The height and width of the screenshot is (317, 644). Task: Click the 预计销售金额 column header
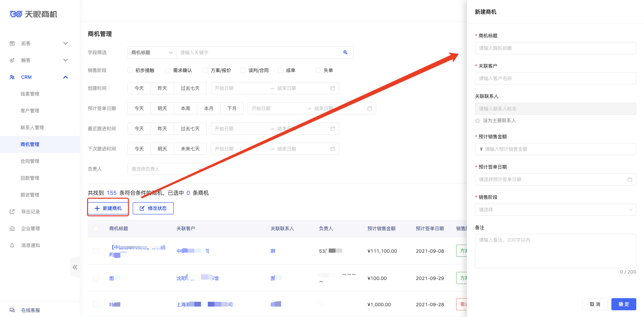coord(381,228)
